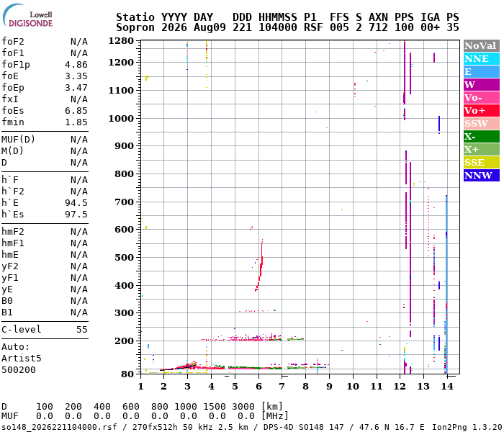Screen dimensions: 504x432
Task: Click the 200 km height axis label
Action: coord(124,341)
